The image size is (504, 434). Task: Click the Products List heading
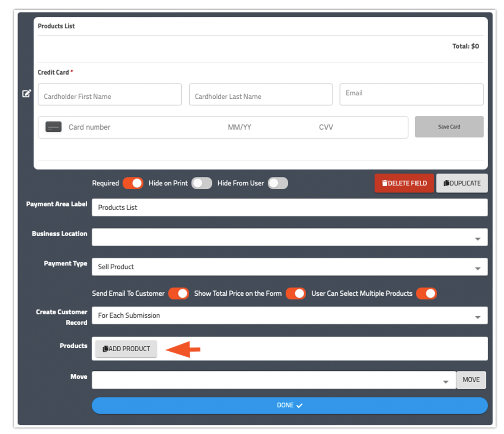(x=56, y=26)
